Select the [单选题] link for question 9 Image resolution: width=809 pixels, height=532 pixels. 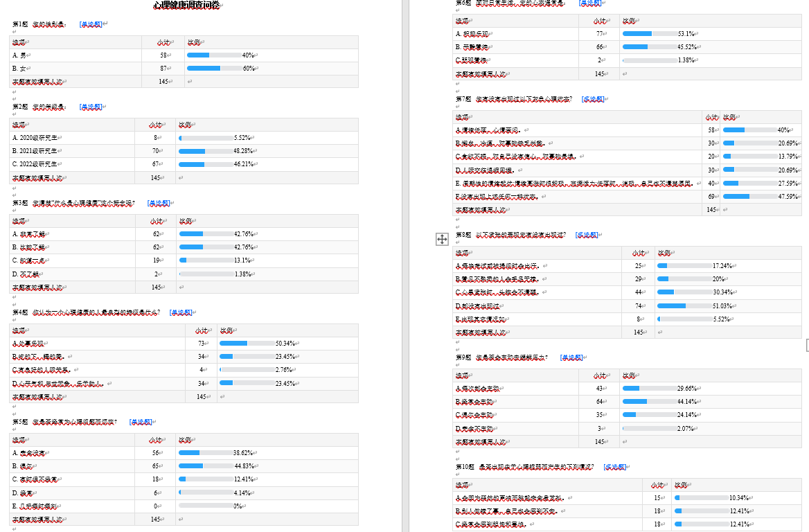click(571, 357)
